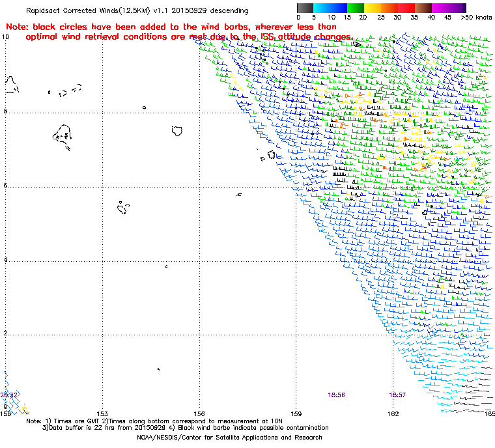
Task: Click the legend scale label '40'
Action: 431,18
